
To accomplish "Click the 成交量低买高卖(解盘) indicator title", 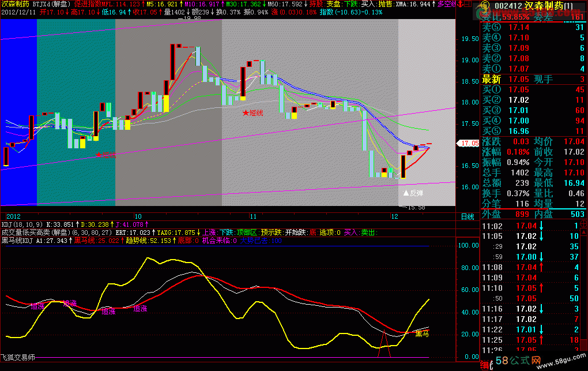I will [36, 233].
